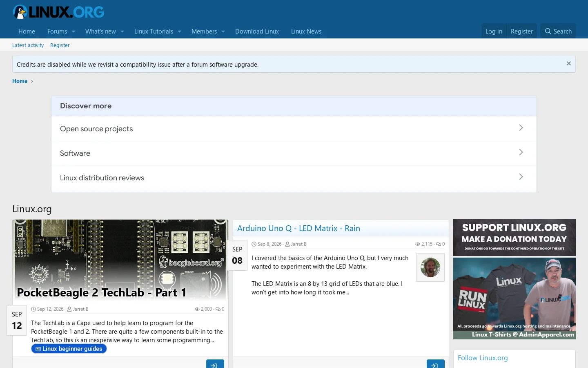588x368 pixels.
Task: Open the What's new tab
Action: click(100, 31)
